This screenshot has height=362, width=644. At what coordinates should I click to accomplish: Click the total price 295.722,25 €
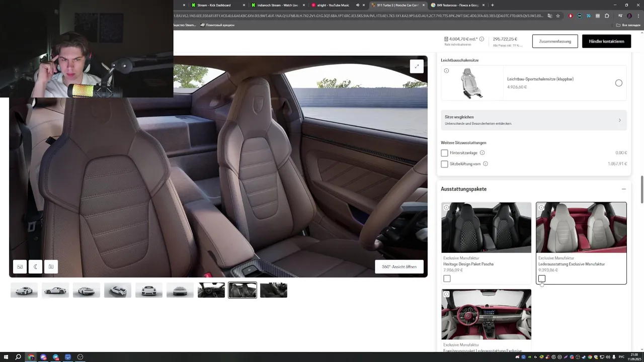(x=505, y=39)
